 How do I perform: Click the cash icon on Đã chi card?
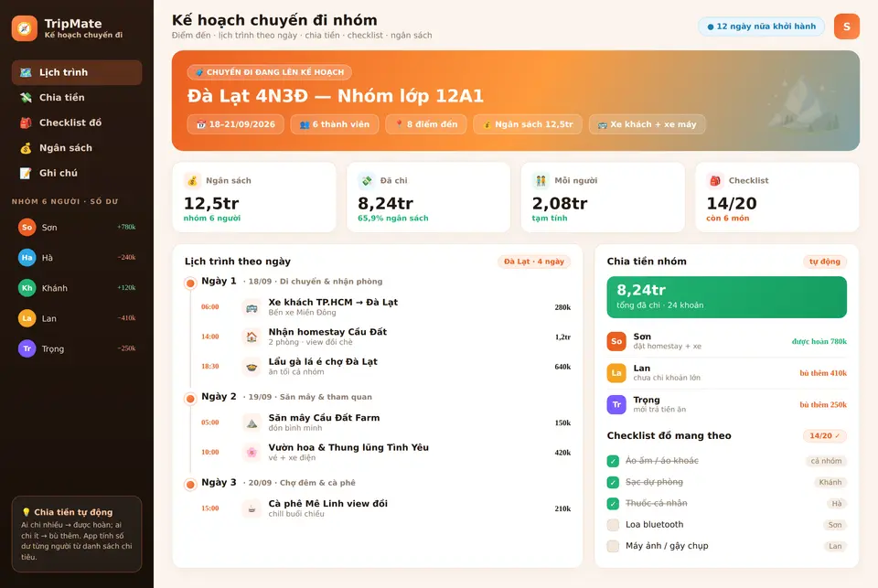[366, 180]
